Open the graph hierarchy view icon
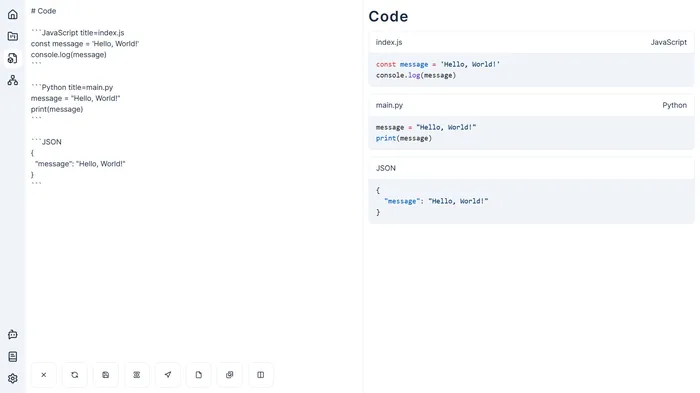Viewport: 700px width, 393px height. pyautogui.click(x=12, y=80)
